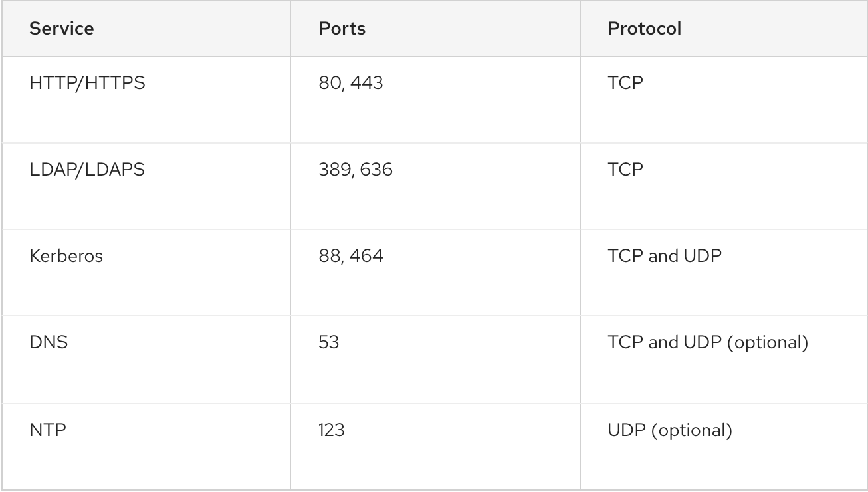
Task: Click TCP protocol in LDAP/LDAPS row
Action: pyautogui.click(x=625, y=170)
